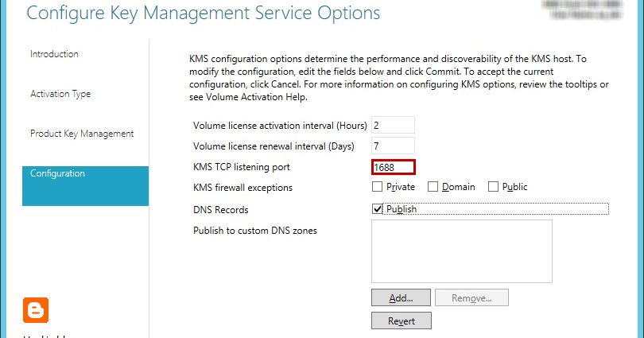The width and height of the screenshot is (644, 338).
Task: Click the Add... button for DNS zones
Action: tap(401, 297)
